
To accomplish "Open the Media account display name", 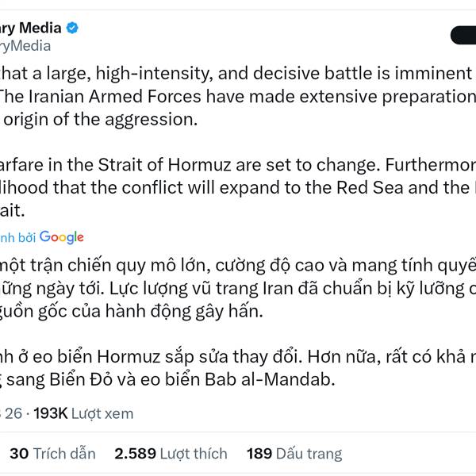I will coord(30,28).
